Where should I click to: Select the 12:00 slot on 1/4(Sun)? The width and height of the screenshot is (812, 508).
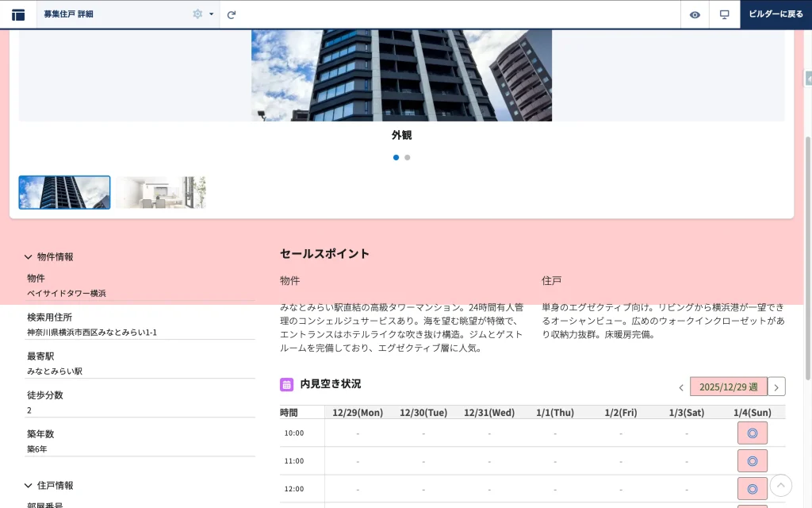click(752, 489)
